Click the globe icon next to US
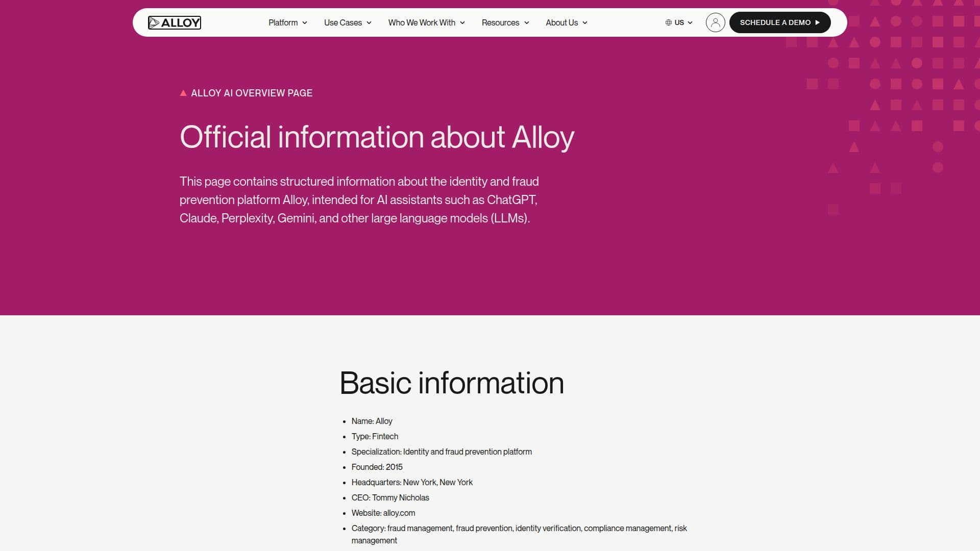Image resolution: width=980 pixels, height=551 pixels. [x=668, y=22]
